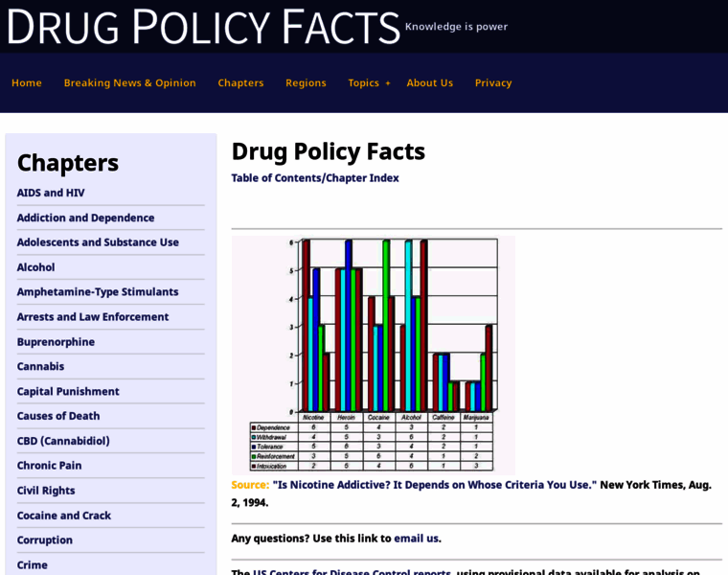Click the Chapters sidebar heading
The image size is (728, 575).
[68, 163]
